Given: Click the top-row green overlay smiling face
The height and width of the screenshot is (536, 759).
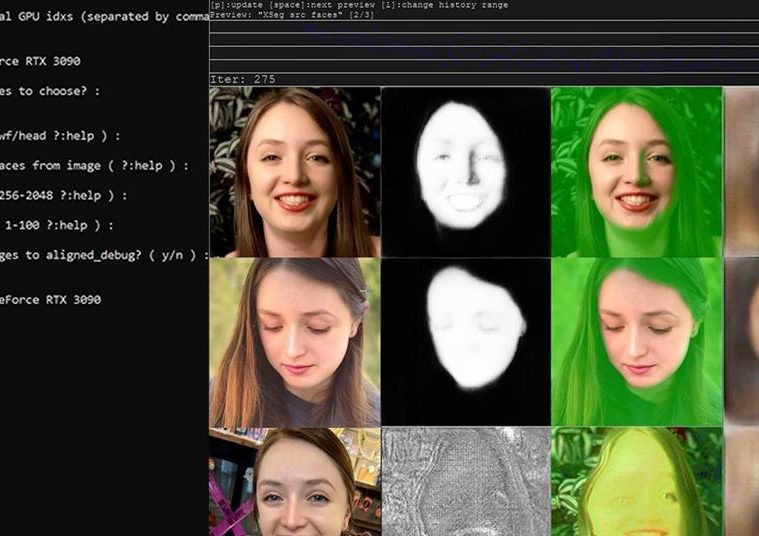Looking at the screenshot, I should pyautogui.click(x=636, y=172).
